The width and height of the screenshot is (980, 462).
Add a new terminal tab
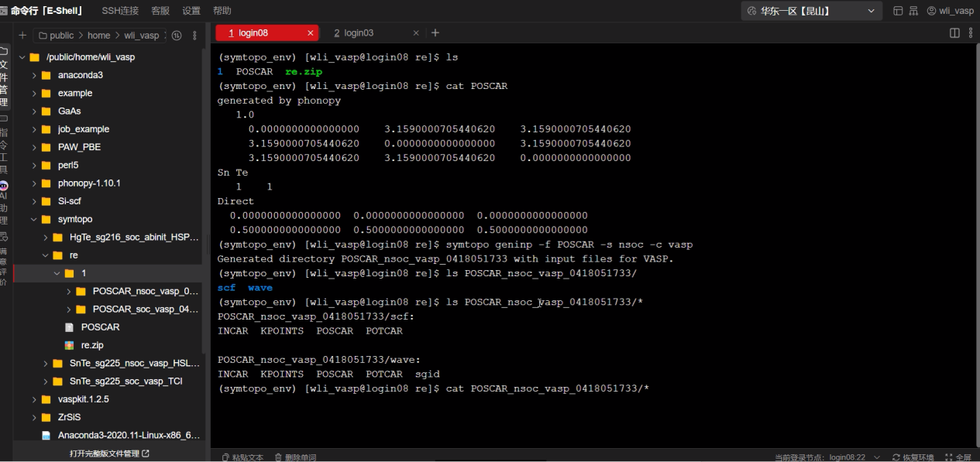[x=435, y=33]
